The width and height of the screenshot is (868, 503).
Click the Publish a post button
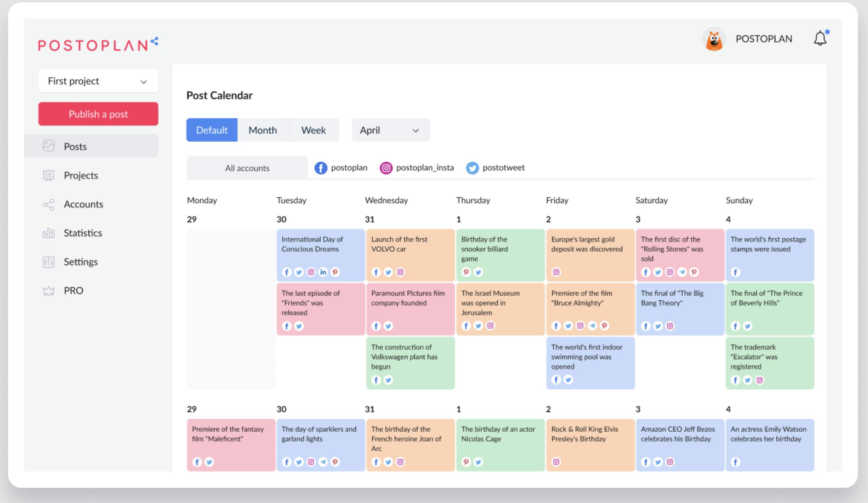(98, 114)
